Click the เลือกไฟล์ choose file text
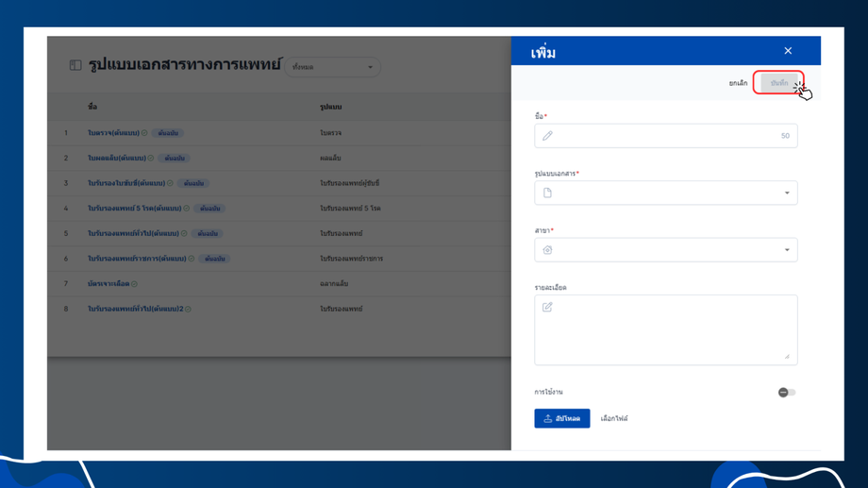Screen dimensions: 868x488 [x=614, y=419]
